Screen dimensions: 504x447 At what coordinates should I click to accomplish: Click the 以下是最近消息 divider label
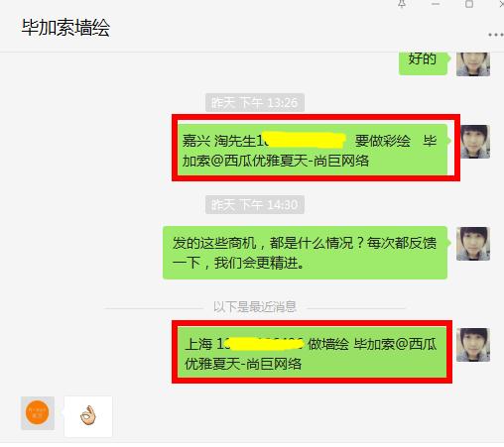tap(254, 307)
